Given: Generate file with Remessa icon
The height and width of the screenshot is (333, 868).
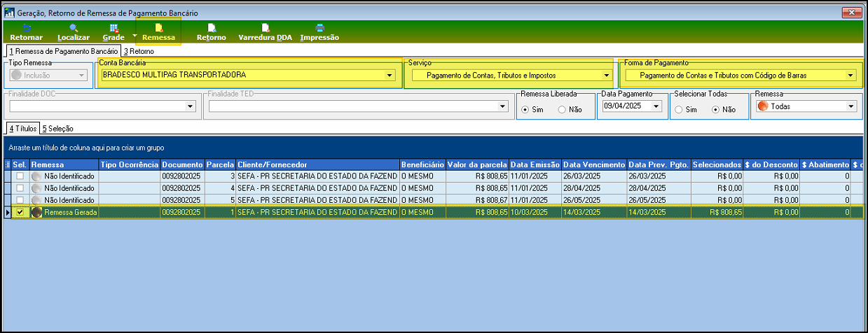Looking at the screenshot, I should pyautogui.click(x=158, y=28).
